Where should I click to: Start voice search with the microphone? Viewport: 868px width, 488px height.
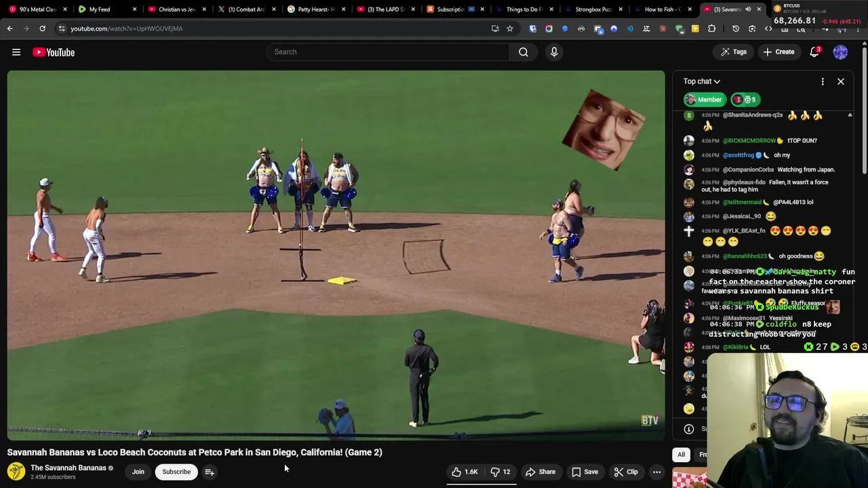tap(554, 52)
